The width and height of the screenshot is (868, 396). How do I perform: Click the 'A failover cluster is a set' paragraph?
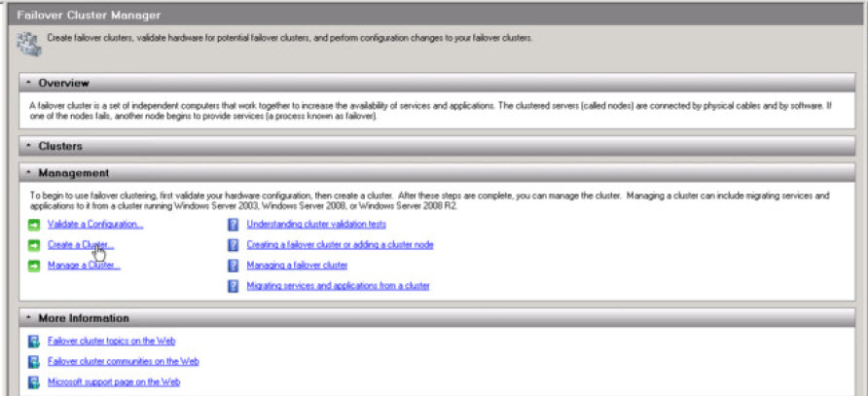click(431, 111)
